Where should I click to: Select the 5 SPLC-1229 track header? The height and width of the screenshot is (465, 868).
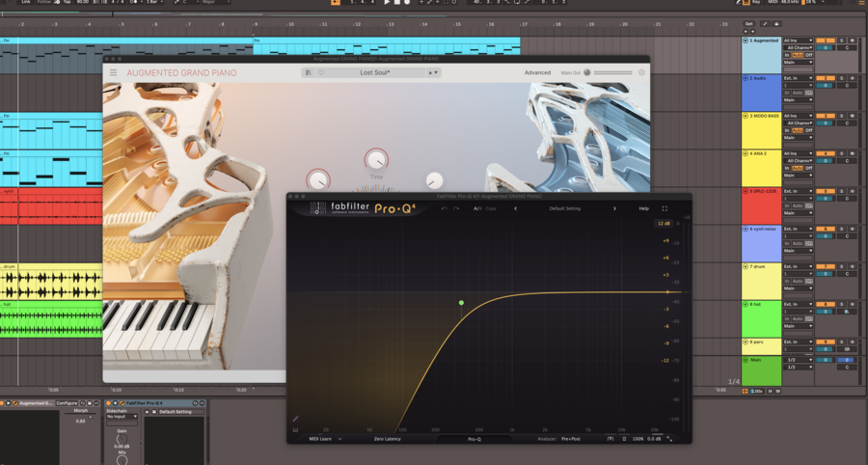pyautogui.click(x=761, y=205)
